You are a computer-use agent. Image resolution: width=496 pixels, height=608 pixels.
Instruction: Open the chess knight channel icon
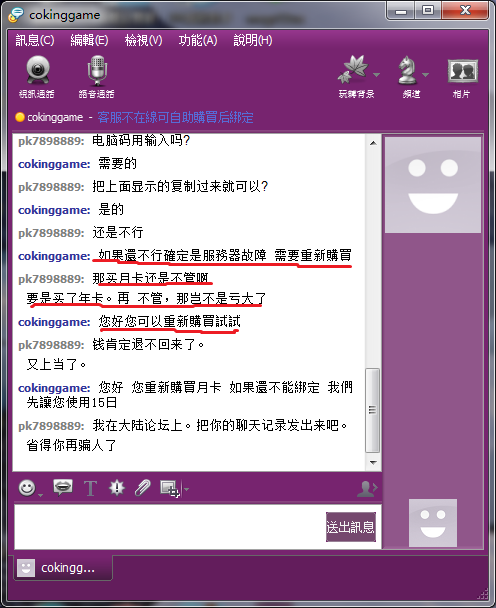408,70
